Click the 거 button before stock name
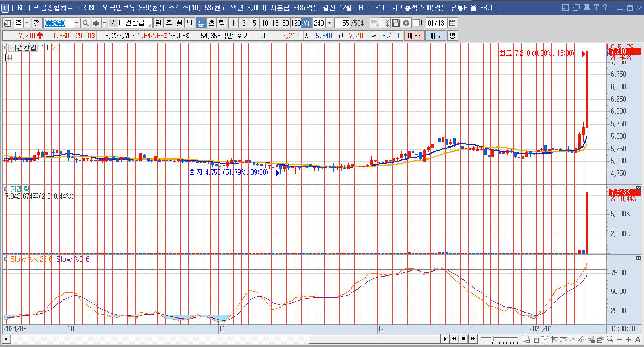 click(113, 23)
